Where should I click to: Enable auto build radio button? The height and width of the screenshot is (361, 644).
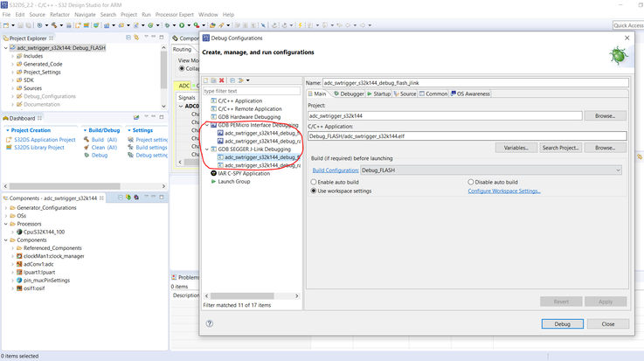pos(314,182)
